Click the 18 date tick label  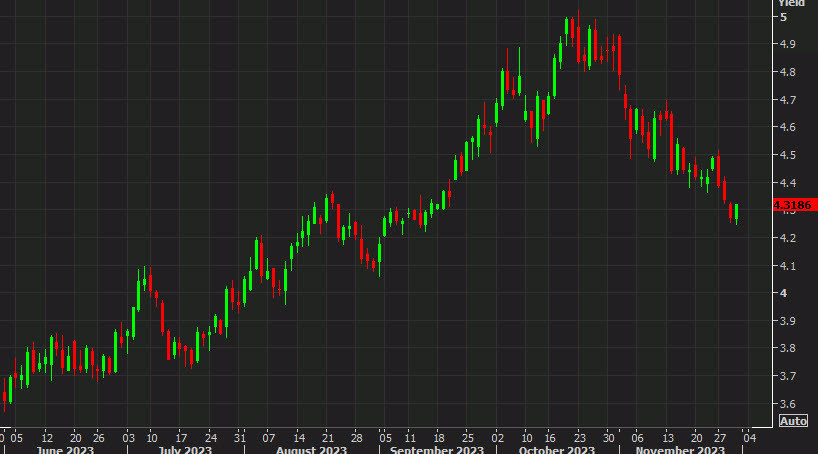click(x=439, y=438)
